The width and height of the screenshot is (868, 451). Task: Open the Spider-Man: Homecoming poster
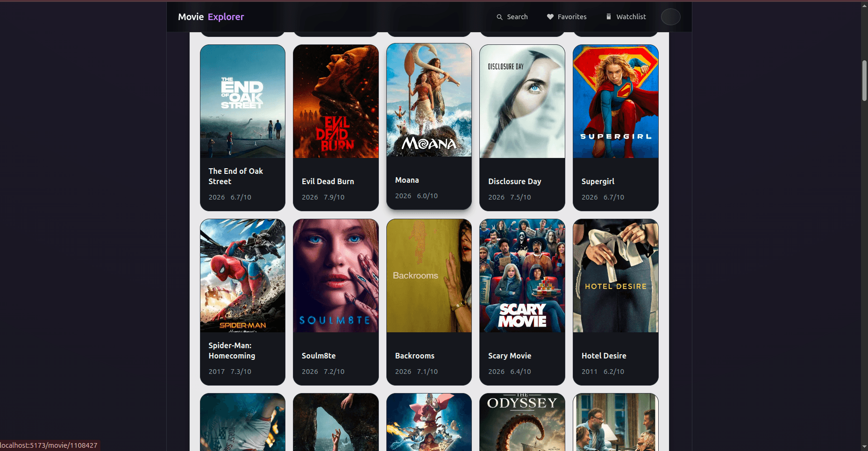pyautogui.click(x=242, y=276)
